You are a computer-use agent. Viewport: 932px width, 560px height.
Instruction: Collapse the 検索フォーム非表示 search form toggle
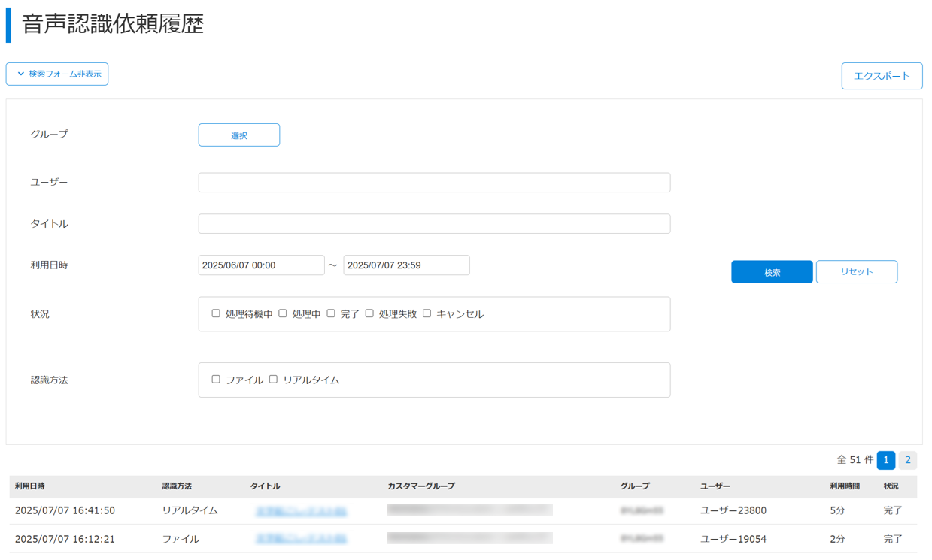pyautogui.click(x=57, y=74)
